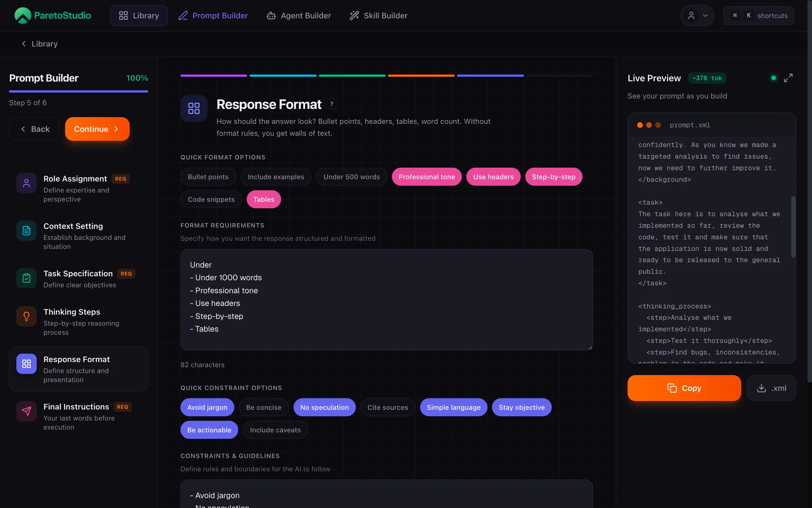Disable the Use headers chip
This screenshot has height=508, width=812.
(493, 177)
